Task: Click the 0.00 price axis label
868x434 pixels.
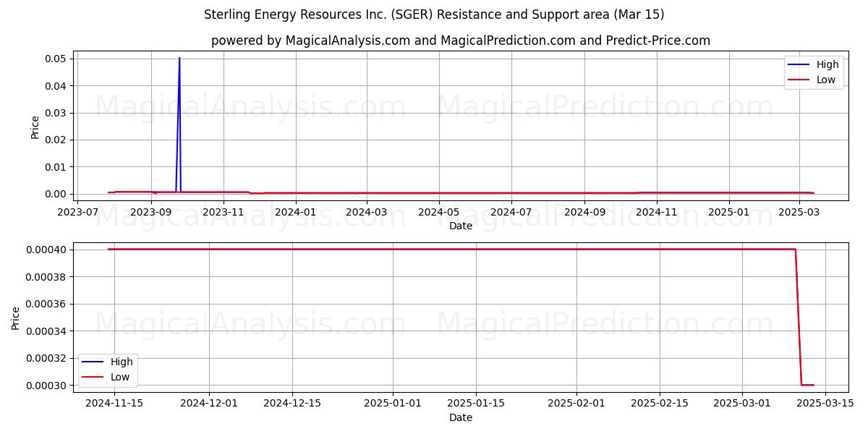Action: coord(54,194)
